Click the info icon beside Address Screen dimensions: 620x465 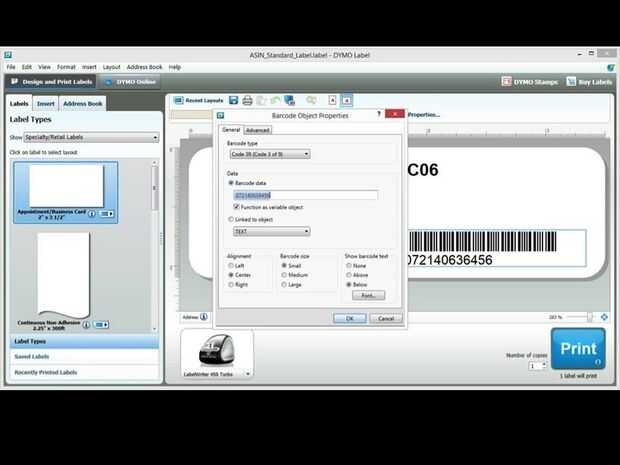(204, 317)
